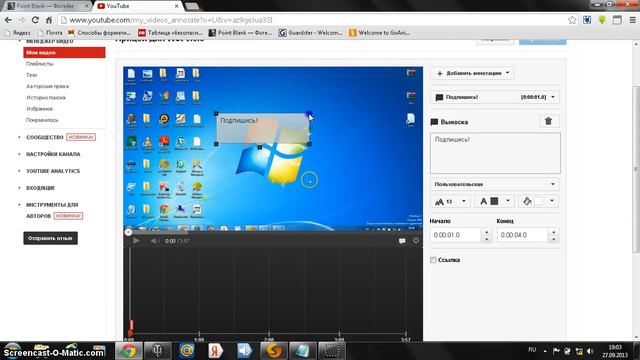Image resolution: width=640 pixels, height=360 pixels.
Task: Switch to the YouTube browser tab
Action: pos(138,6)
